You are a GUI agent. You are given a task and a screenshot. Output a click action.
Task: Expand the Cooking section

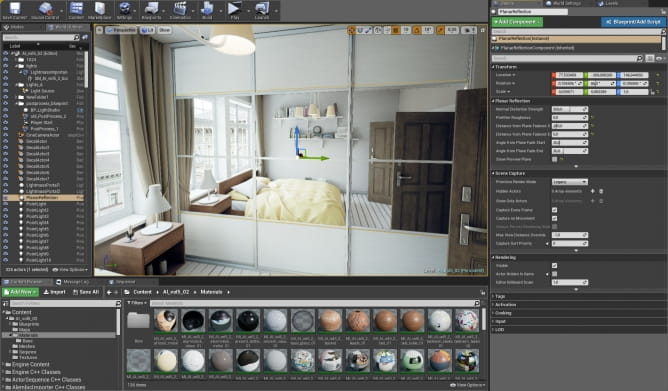[x=493, y=313]
